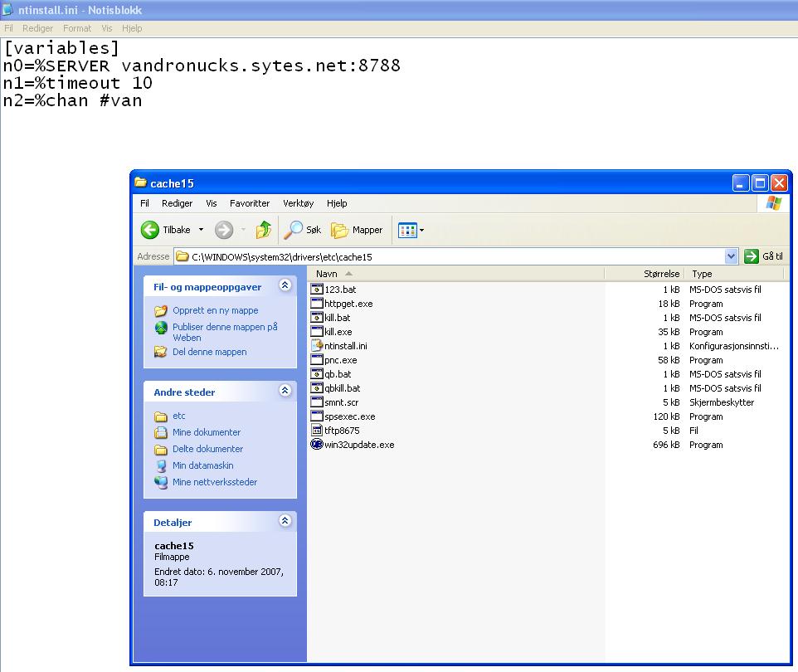This screenshot has width=798, height=672.
Task: Sort by the Navn column header
Action: 456,274
